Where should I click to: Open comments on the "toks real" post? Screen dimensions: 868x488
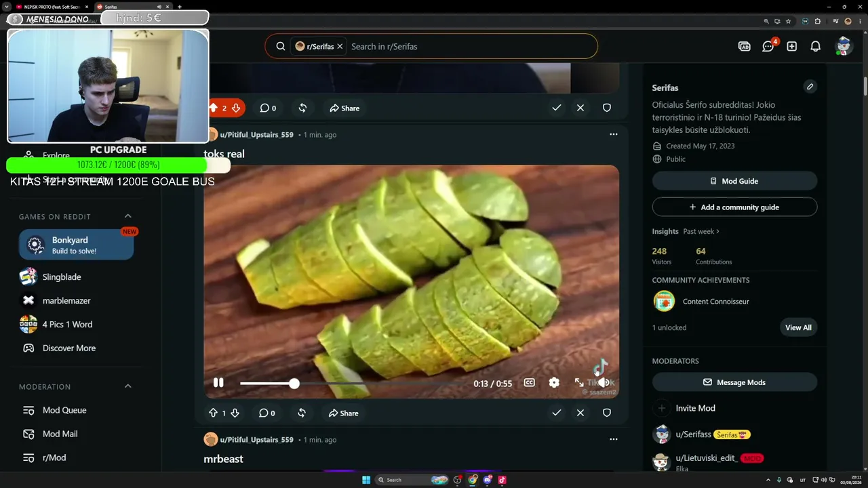(x=267, y=413)
